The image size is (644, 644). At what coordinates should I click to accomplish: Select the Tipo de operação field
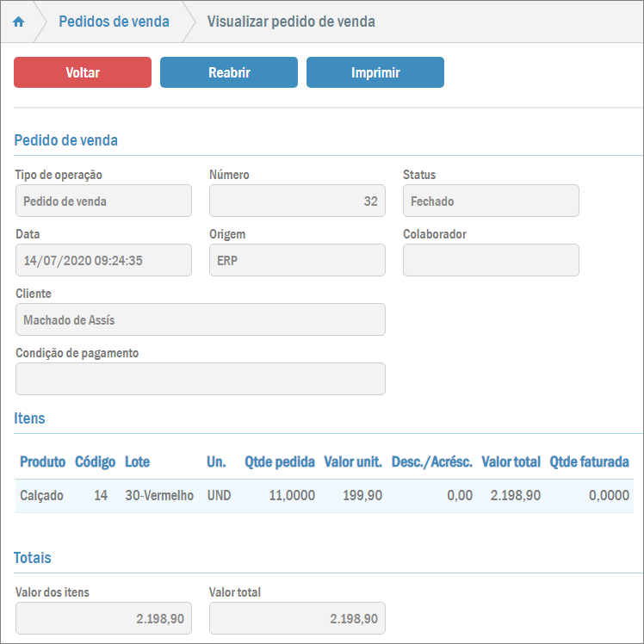pos(103,201)
